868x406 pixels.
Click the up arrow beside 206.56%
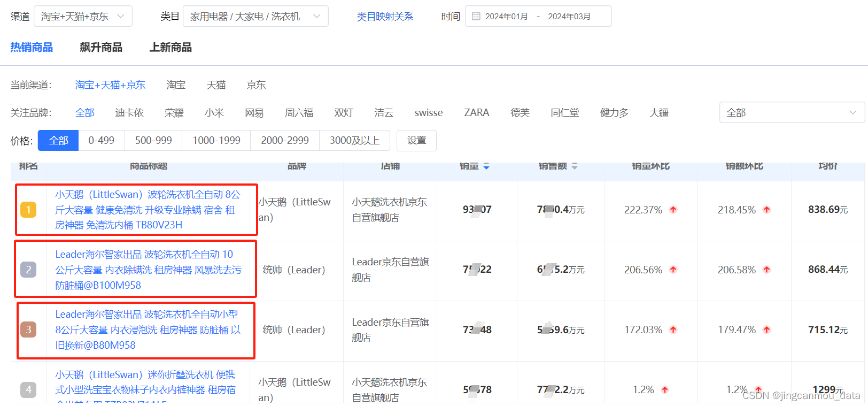pyautogui.click(x=673, y=270)
